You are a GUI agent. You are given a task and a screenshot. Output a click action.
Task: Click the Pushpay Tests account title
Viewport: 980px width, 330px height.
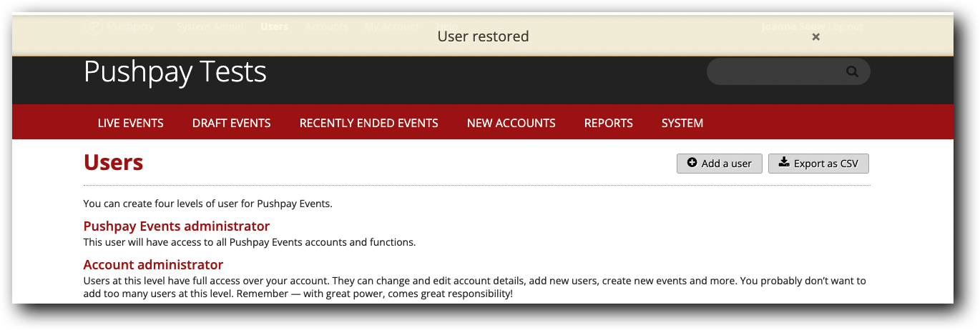tap(175, 72)
